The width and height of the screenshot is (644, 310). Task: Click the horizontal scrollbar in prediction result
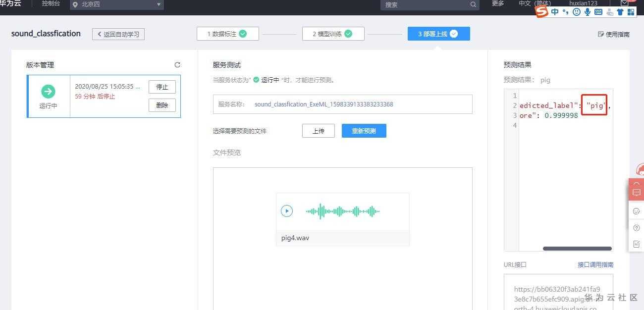pos(577,249)
